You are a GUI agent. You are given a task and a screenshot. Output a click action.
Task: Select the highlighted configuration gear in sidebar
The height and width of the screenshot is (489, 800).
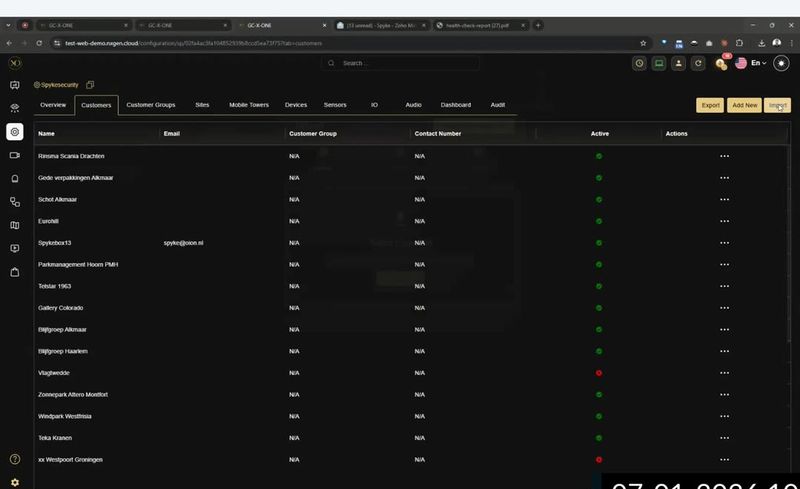[x=15, y=132]
